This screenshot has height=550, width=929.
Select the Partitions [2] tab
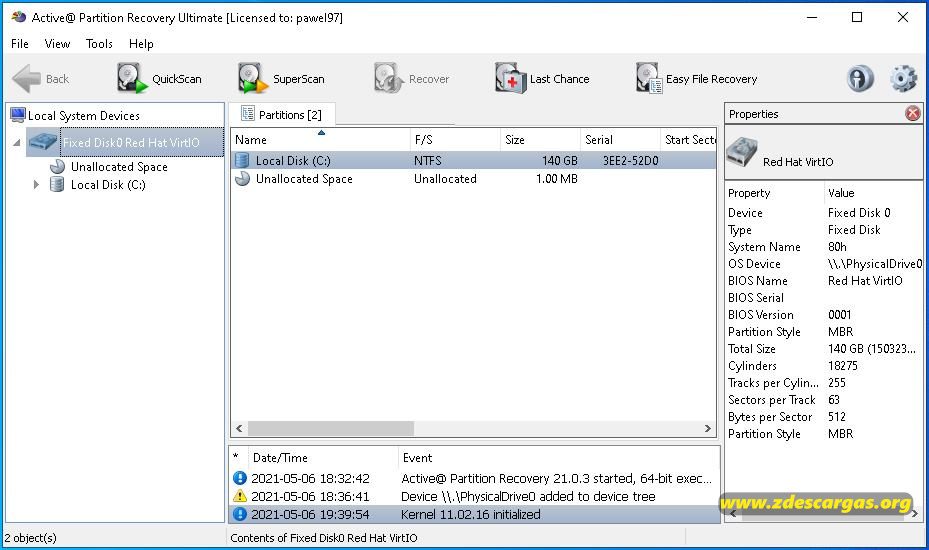click(x=281, y=114)
